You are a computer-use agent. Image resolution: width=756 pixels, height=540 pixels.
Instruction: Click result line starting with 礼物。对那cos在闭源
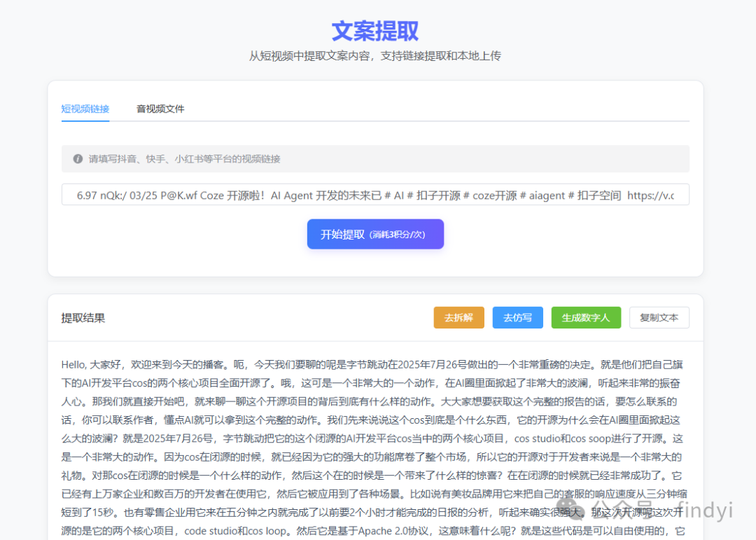(x=371, y=476)
